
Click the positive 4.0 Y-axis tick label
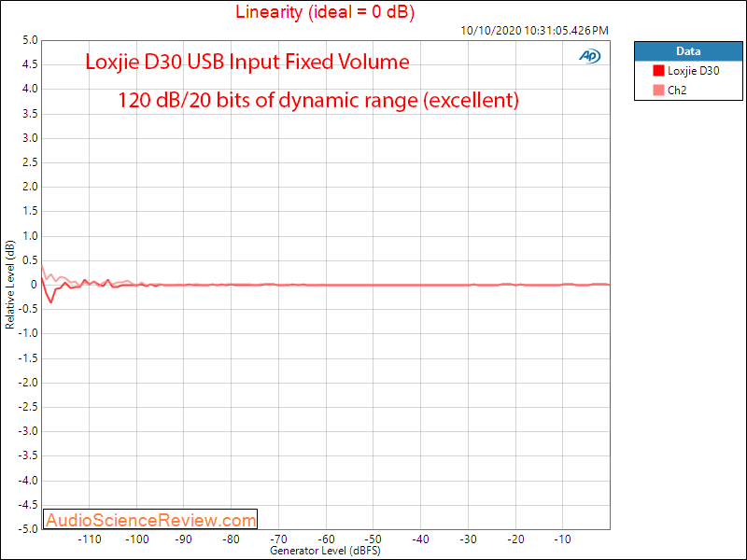click(x=30, y=89)
